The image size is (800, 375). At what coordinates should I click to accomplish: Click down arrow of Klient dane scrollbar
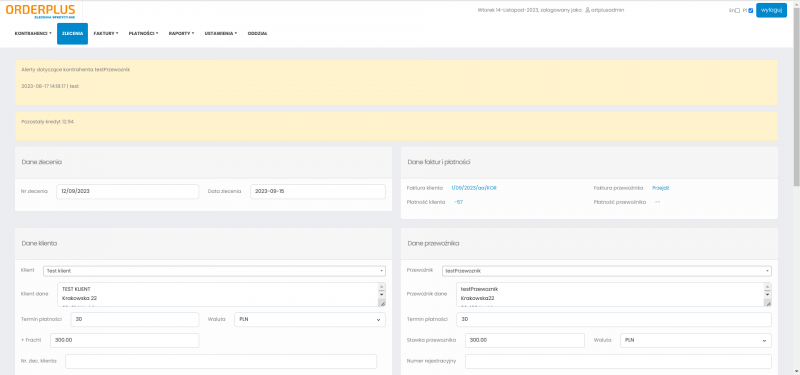382,294
